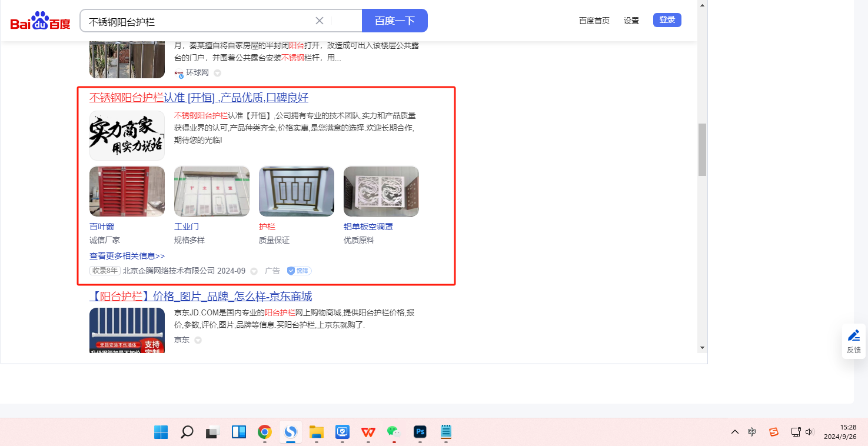This screenshot has width=868, height=446.
Task: Open the 环球网 source logo icon
Action: coord(179,73)
